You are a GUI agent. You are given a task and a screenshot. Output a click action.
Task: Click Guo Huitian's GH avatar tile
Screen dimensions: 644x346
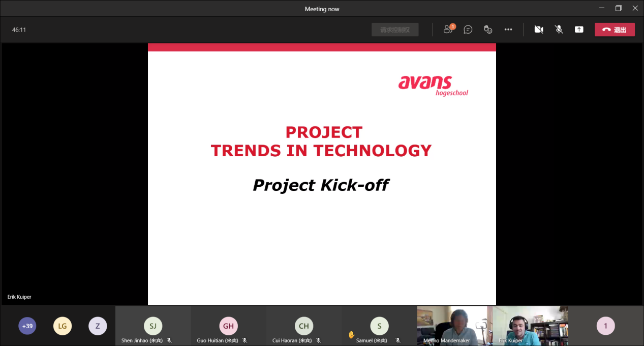(228, 326)
